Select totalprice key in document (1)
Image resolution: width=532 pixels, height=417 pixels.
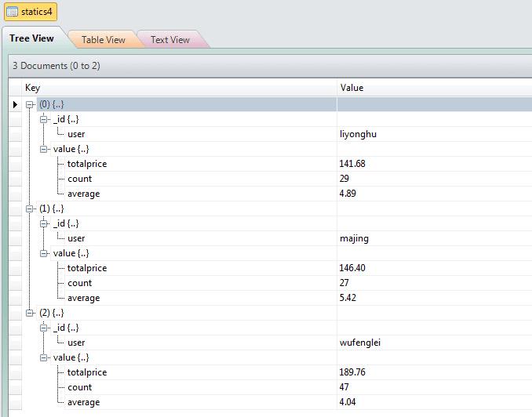(x=87, y=268)
